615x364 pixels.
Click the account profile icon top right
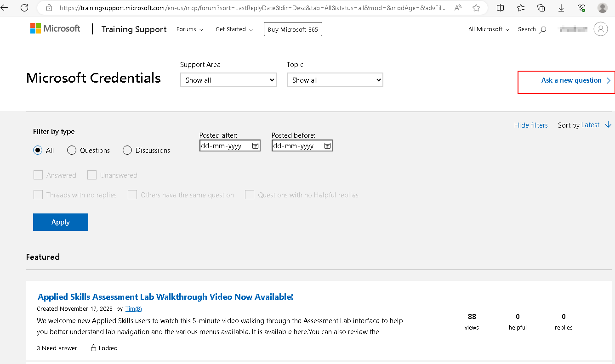pos(601,29)
